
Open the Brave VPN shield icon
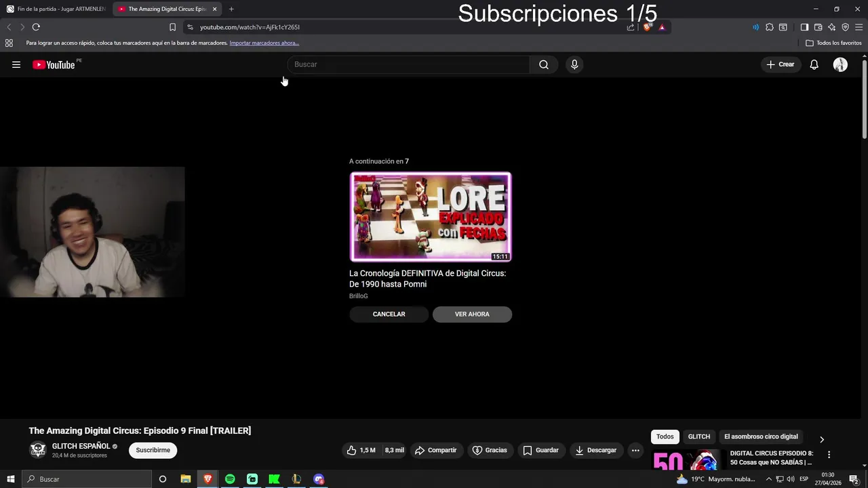(x=846, y=27)
